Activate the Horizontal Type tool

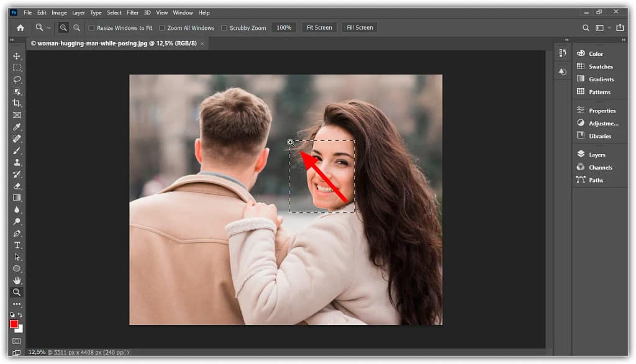click(x=17, y=245)
